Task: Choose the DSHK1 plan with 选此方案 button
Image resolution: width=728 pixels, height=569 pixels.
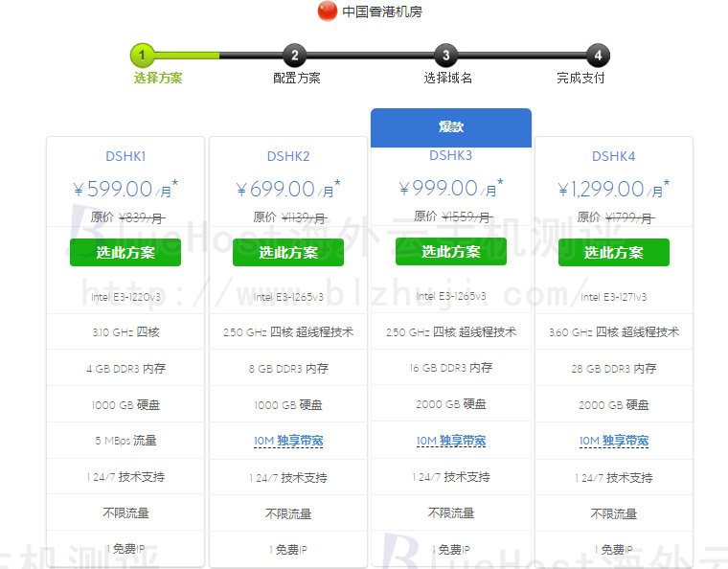Action: pos(125,253)
